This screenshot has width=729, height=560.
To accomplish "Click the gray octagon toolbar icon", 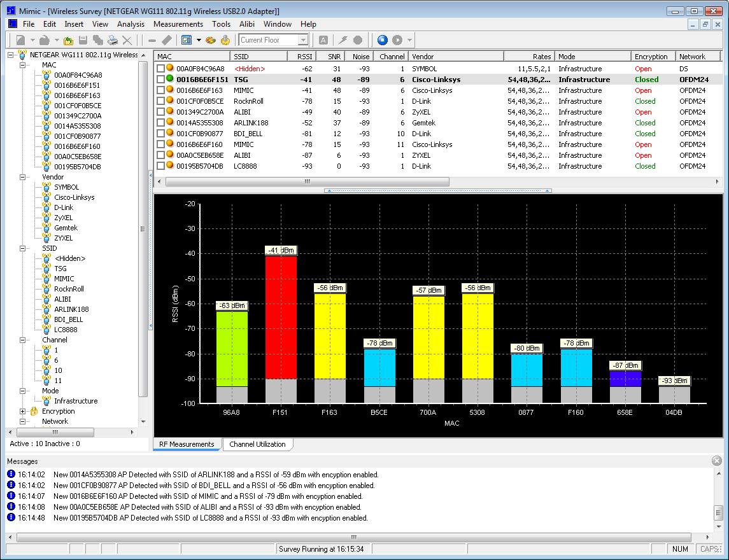I will point(358,40).
